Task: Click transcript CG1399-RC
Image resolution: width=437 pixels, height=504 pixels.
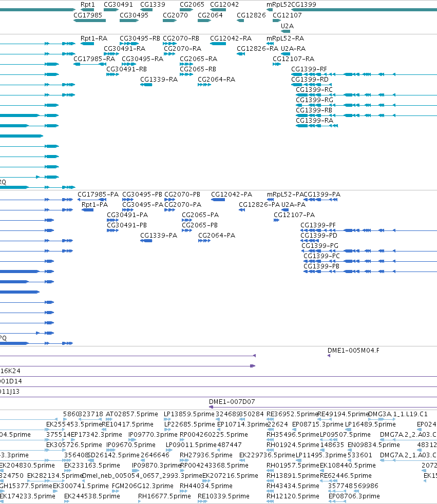Action: click(x=314, y=90)
